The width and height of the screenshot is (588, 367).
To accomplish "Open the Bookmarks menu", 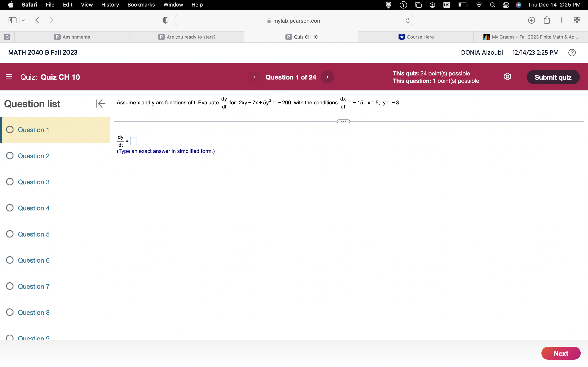I will point(141,5).
